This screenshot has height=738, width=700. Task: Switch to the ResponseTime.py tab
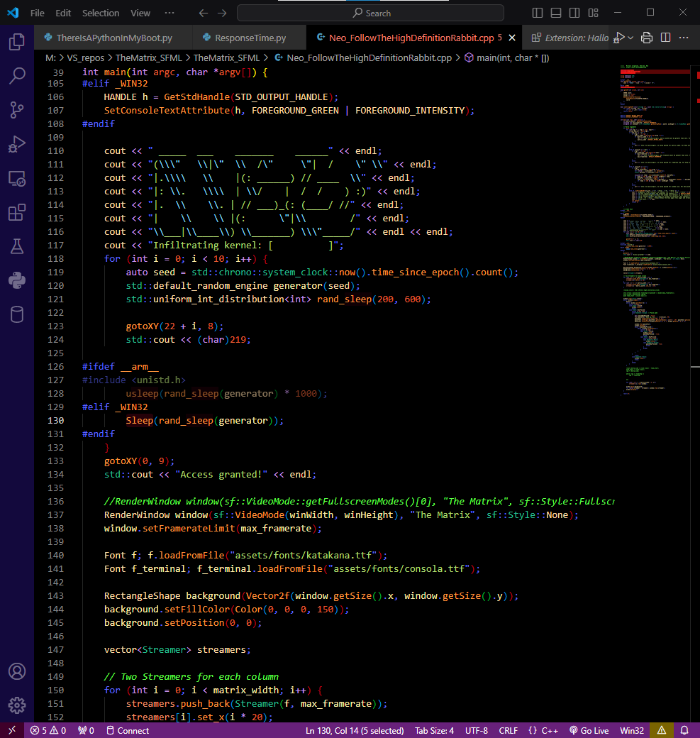[x=250, y=38]
